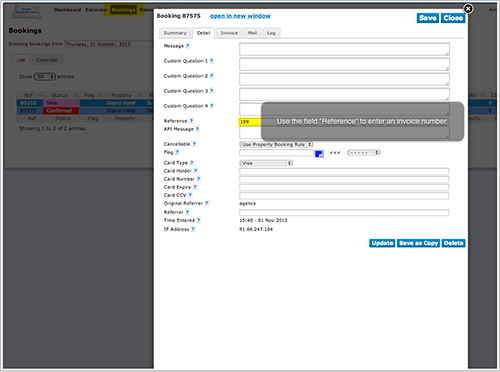
Task: Show help for Time Entered
Action: (199, 220)
